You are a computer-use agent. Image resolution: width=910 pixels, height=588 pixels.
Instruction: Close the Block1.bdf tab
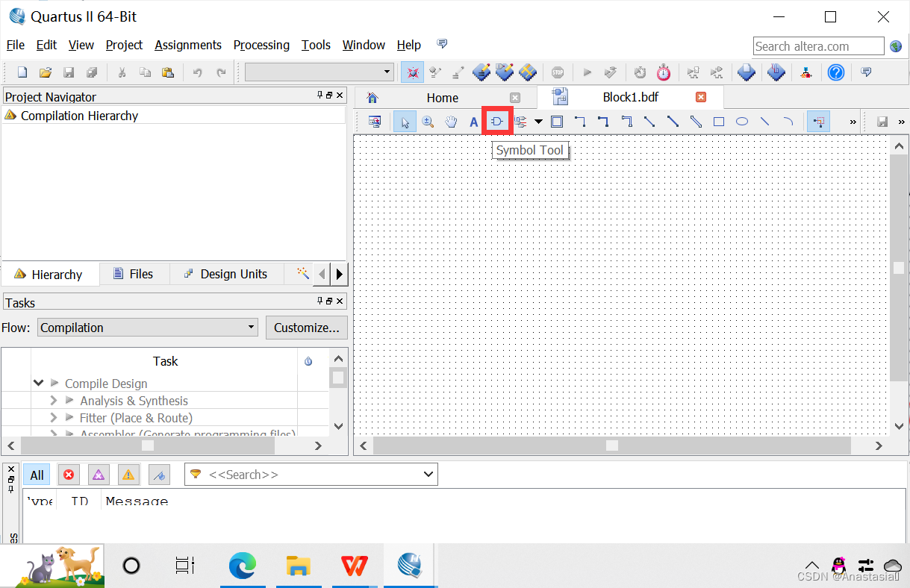tap(701, 97)
